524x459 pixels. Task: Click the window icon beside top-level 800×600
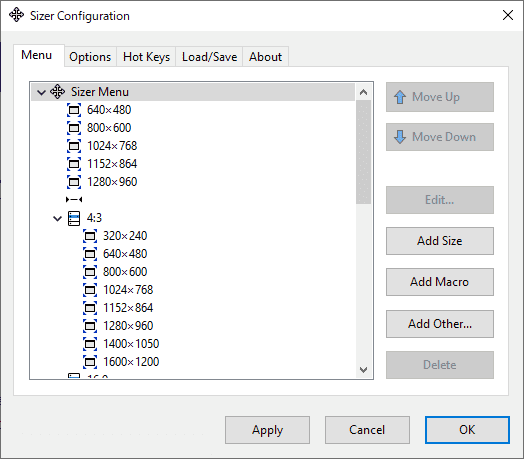pyautogui.click(x=74, y=128)
